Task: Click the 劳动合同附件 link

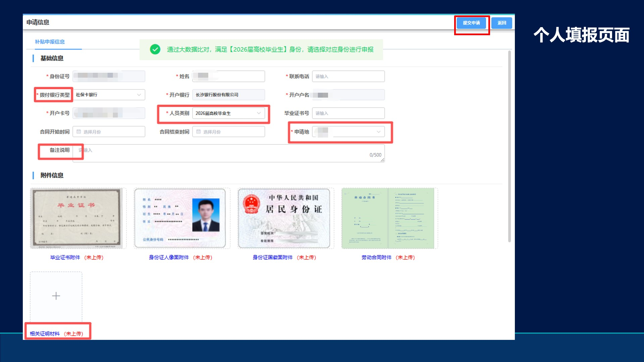Action: (x=376, y=257)
